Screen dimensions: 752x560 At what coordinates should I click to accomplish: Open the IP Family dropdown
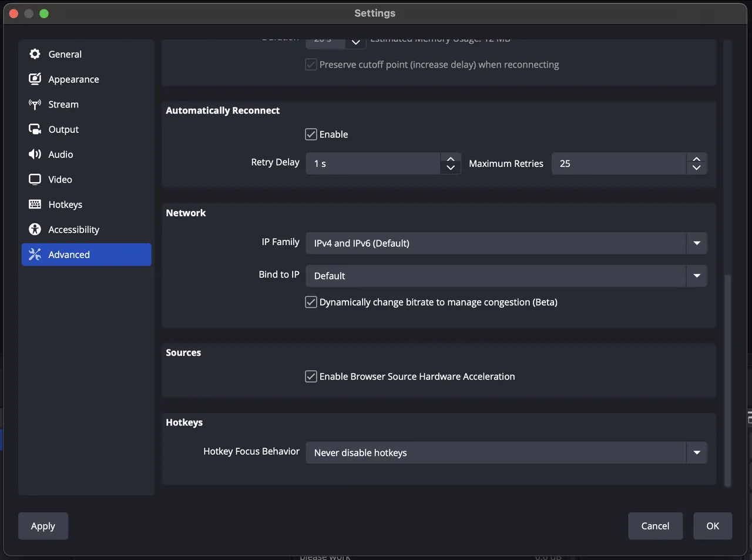click(x=506, y=243)
